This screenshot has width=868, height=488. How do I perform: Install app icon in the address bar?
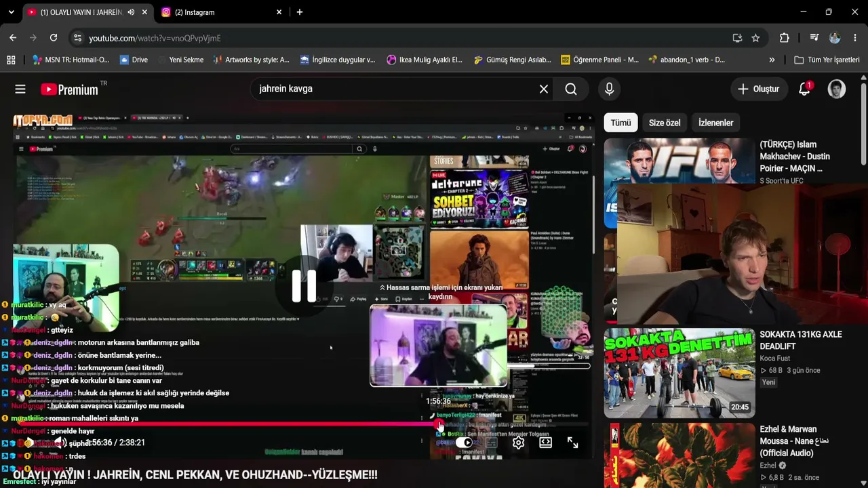pyautogui.click(x=737, y=38)
